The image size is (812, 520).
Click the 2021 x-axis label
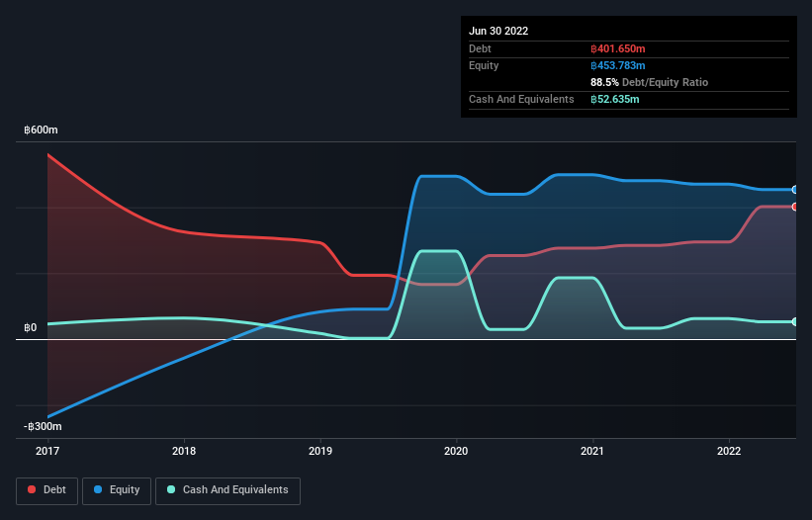591,451
